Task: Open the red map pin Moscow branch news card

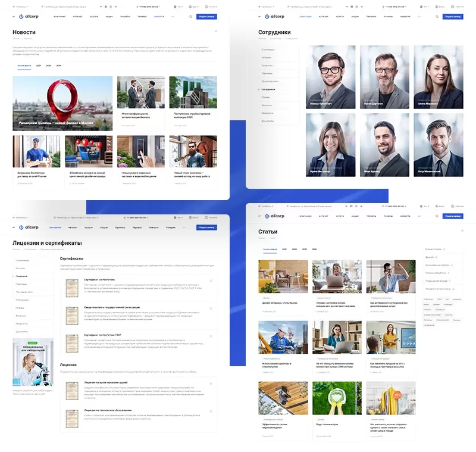Action: tap(62, 104)
